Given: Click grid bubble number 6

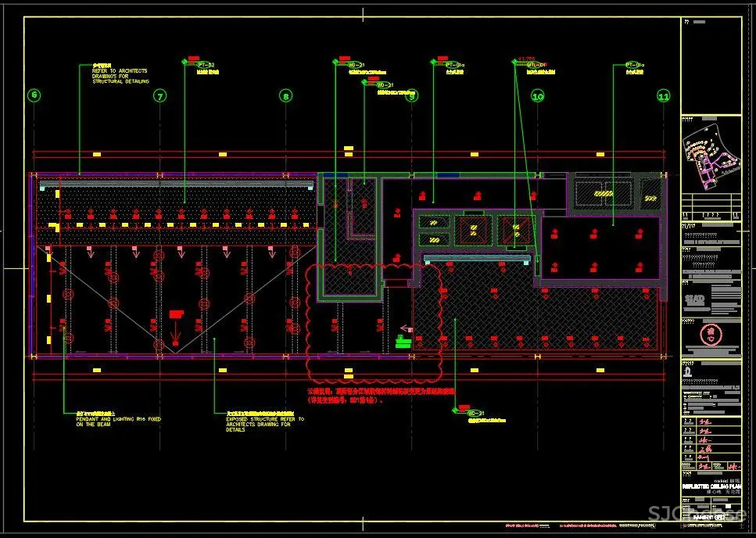Looking at the screenshot, I should (34, 96).
